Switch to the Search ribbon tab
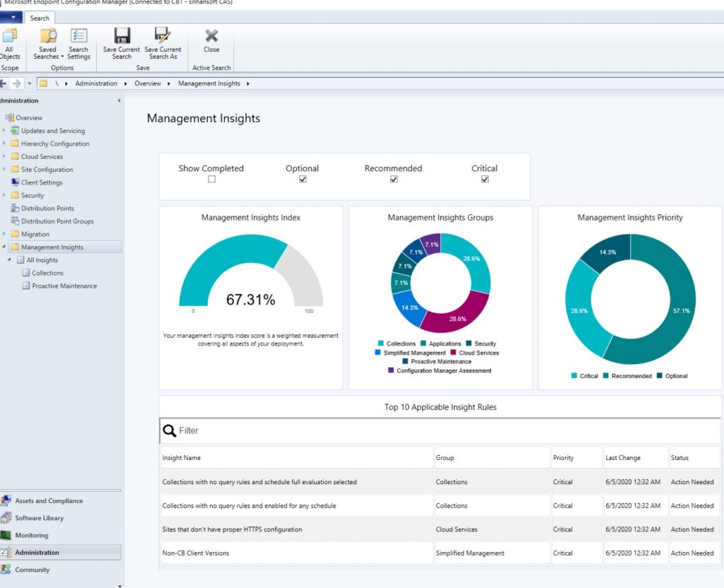This screenshot has width=724, height=588. (40, 18)
